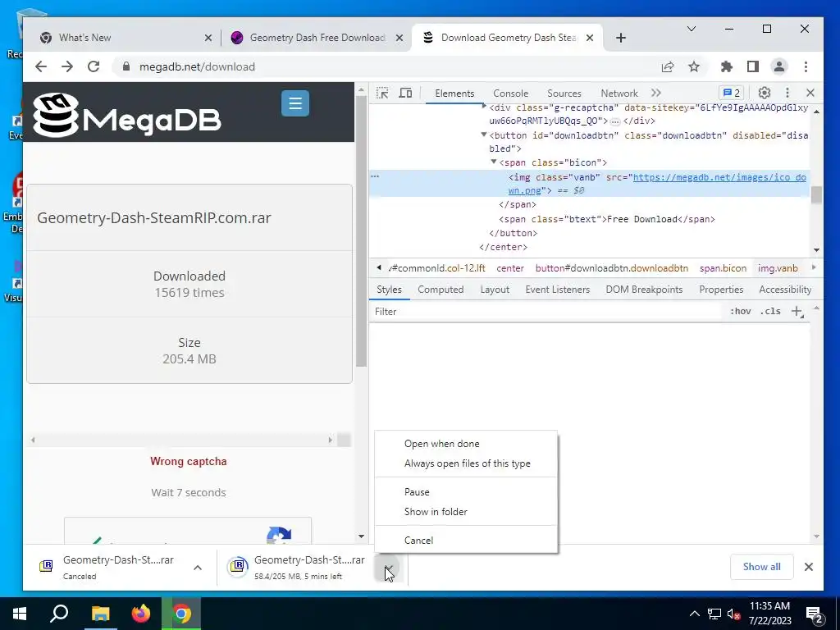
Task: Click the DevTools inspect element picker icon
Action: [x=382, y=93]
